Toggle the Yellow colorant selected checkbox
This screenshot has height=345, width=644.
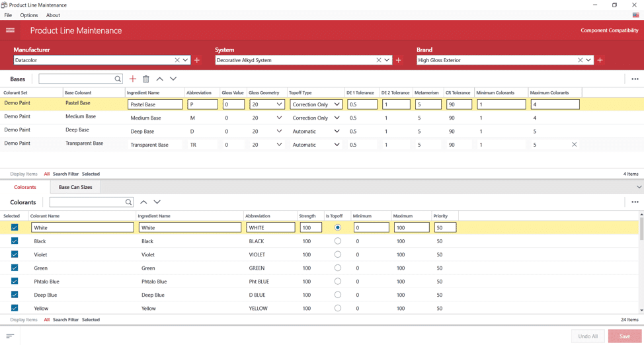coord(15,308)
